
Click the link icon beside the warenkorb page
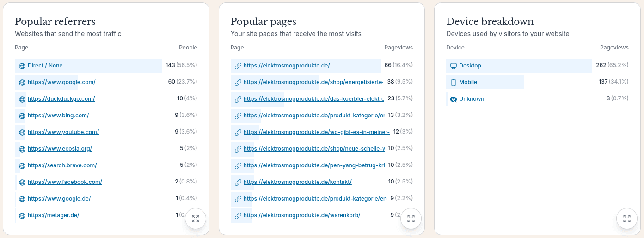point(238,215)
